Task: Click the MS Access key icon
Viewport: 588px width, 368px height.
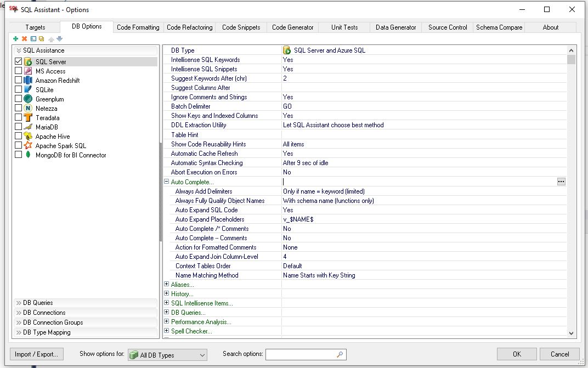Action: 28,71
